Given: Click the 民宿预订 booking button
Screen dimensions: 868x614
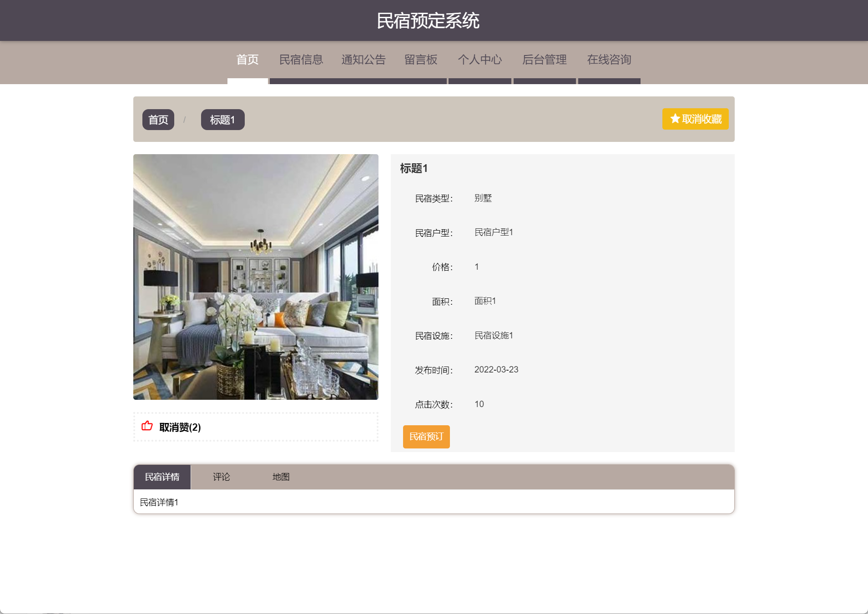Looking at the screenshot, I should 426,437.
